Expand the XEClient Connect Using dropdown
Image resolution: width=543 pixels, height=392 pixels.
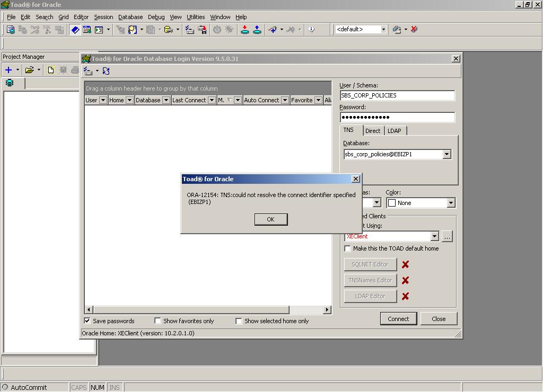[435, 236]
